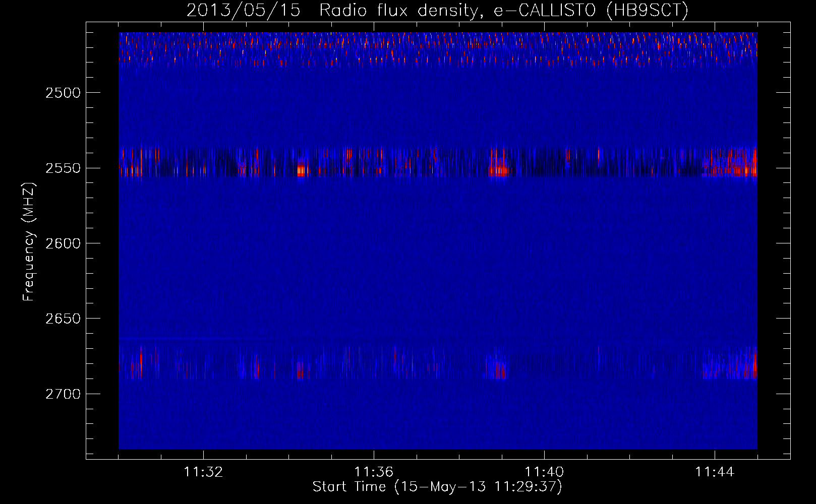Image resolution: width=816 pixels, height=504 pixels.
Task: Click the e-CALLISTO (HB9SCT) title text
Action: tap(591, 10)
